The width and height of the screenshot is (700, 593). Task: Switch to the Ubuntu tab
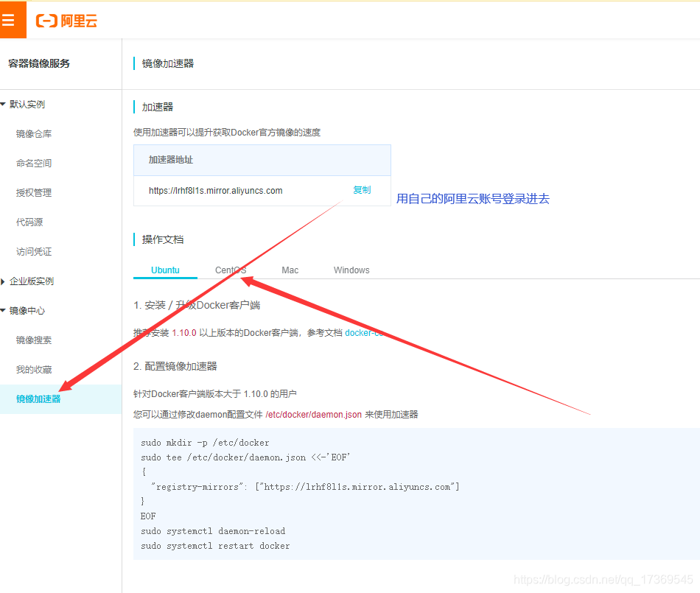pos(165,270)
